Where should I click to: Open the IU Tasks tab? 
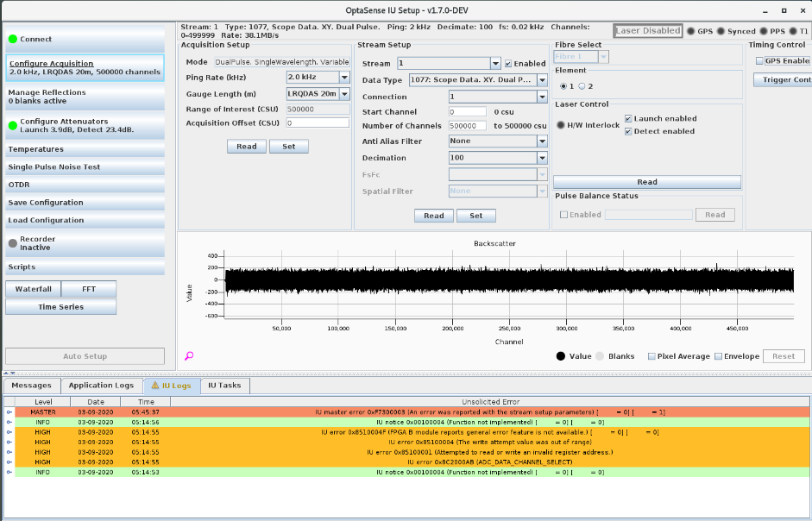(x=224, y=386)
